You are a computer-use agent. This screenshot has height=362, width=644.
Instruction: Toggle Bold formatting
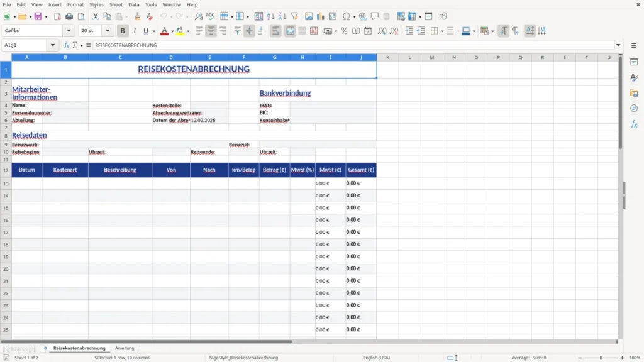pos(123,31)
